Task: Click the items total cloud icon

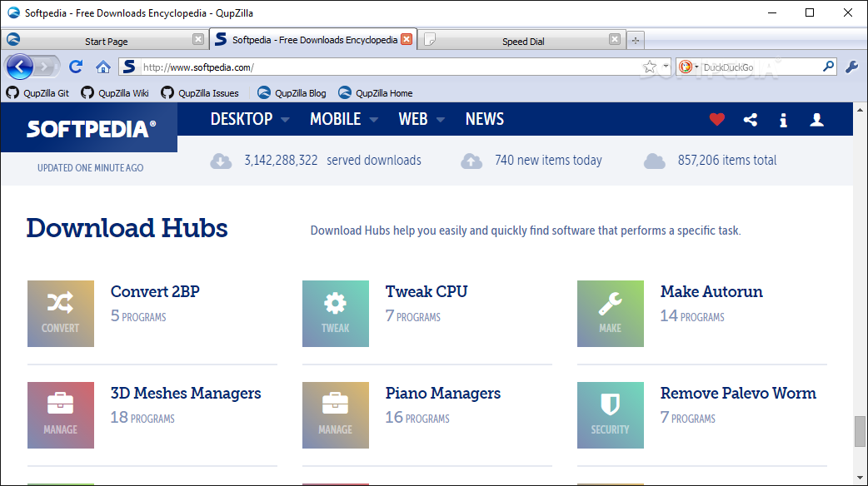Action: [654, 161]
